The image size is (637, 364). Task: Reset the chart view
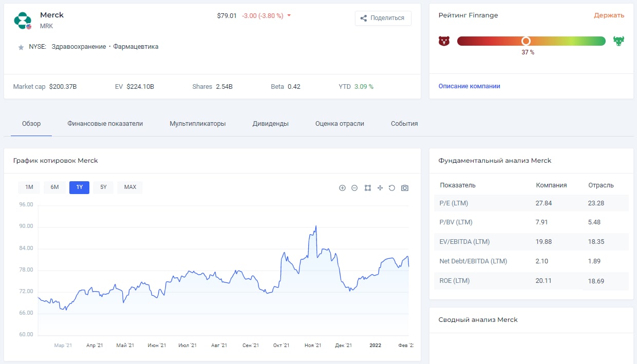pos(392,188)
